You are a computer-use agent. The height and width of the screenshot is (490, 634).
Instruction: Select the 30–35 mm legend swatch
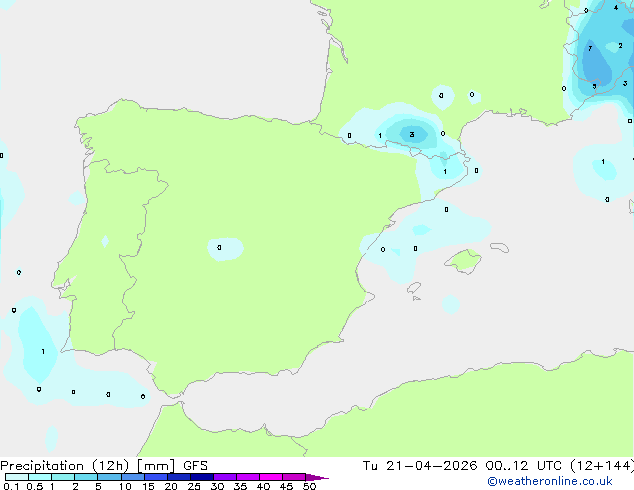225,477
